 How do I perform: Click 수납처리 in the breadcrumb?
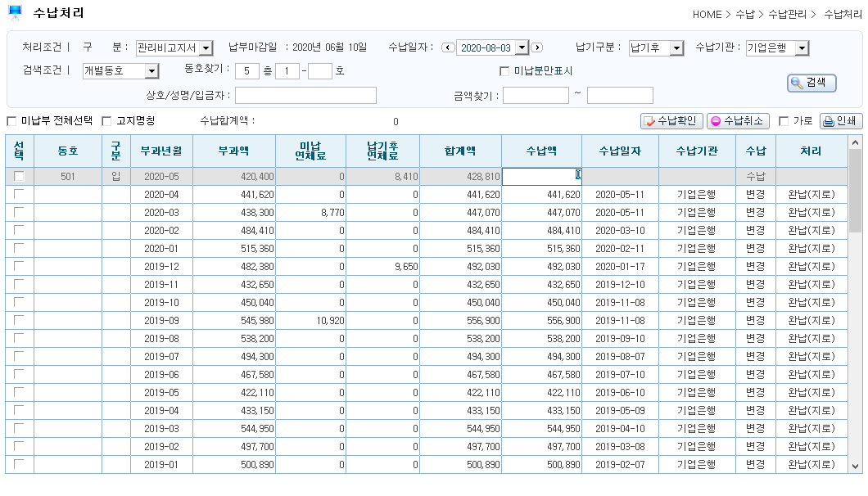[843, 15]
